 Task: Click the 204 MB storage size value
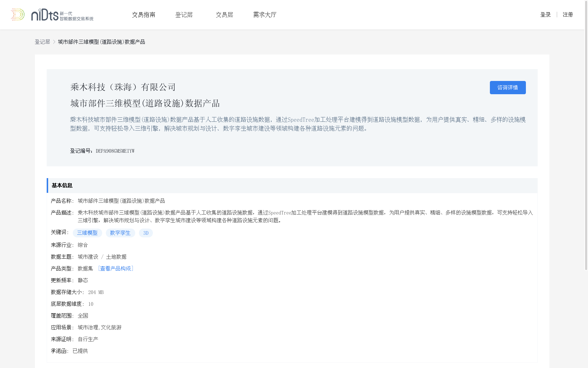[x=96, y=292]
